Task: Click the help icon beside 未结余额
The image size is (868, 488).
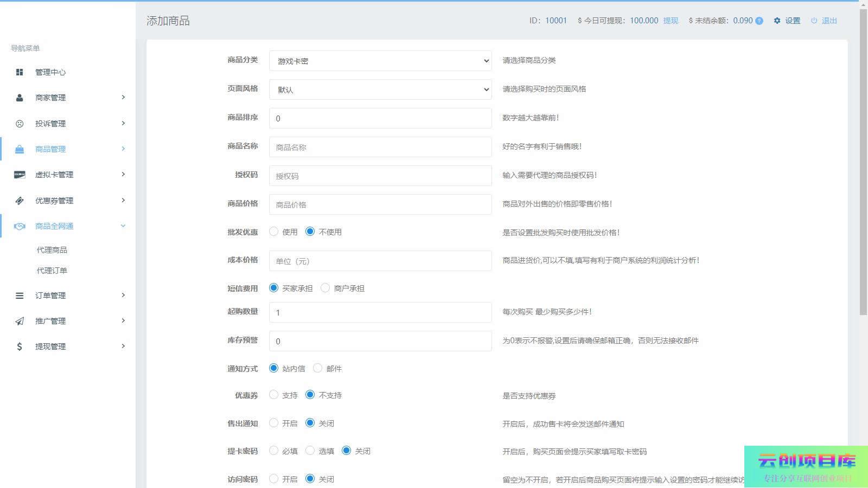Action: tap(759, 21)
